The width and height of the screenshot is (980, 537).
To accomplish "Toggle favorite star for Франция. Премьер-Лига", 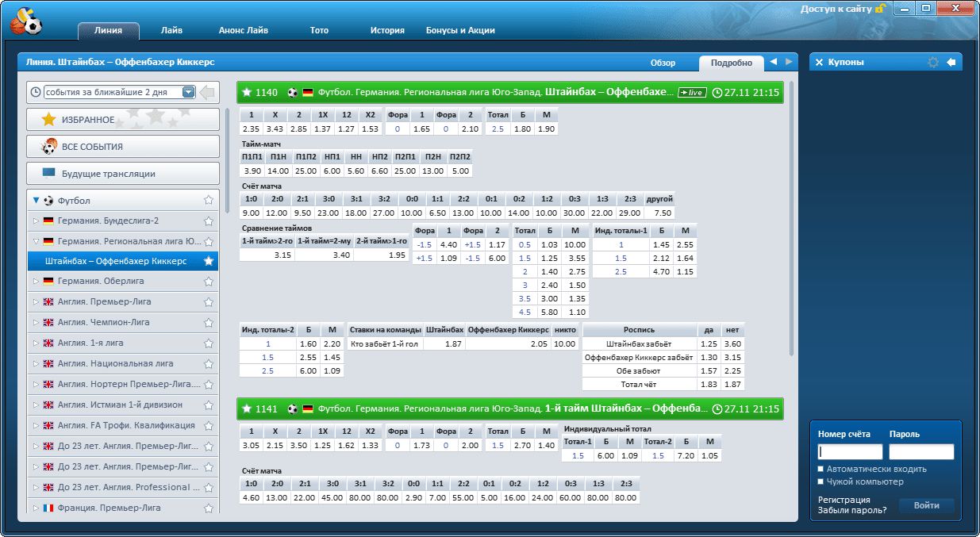I will 209,508.
